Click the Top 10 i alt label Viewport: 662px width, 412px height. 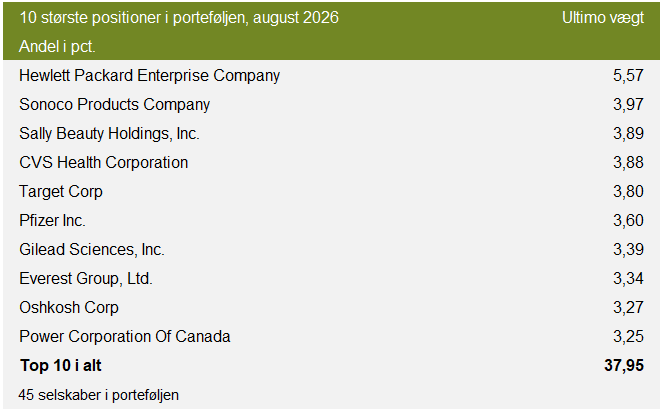click(61, 366)
